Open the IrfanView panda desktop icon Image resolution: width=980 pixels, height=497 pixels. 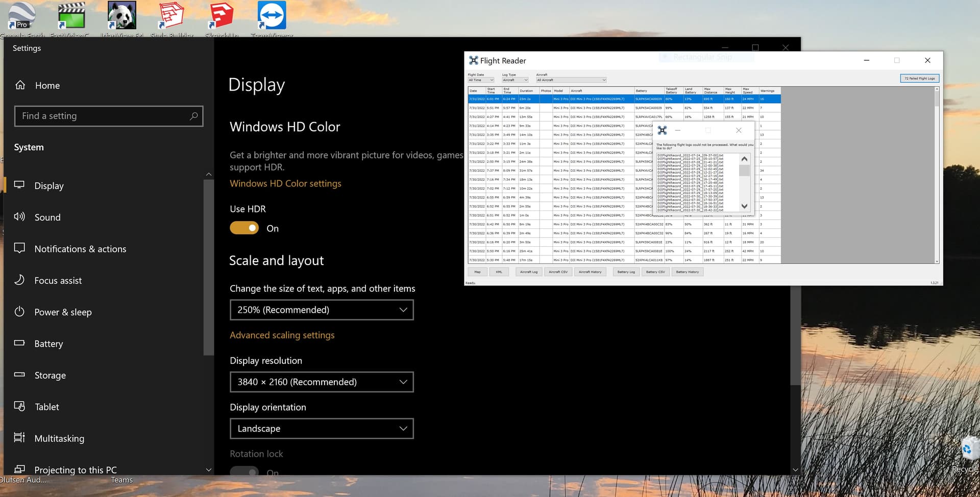coord(121,15)
